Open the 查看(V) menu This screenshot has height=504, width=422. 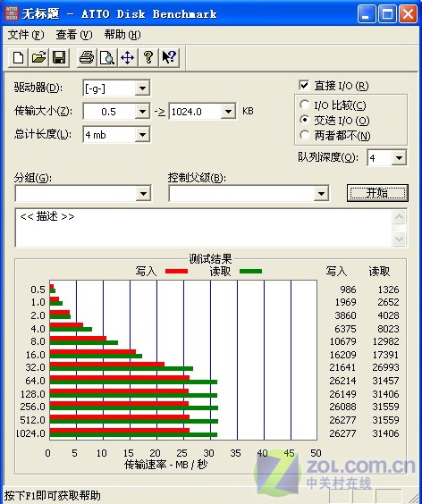[x=74, y=34]
